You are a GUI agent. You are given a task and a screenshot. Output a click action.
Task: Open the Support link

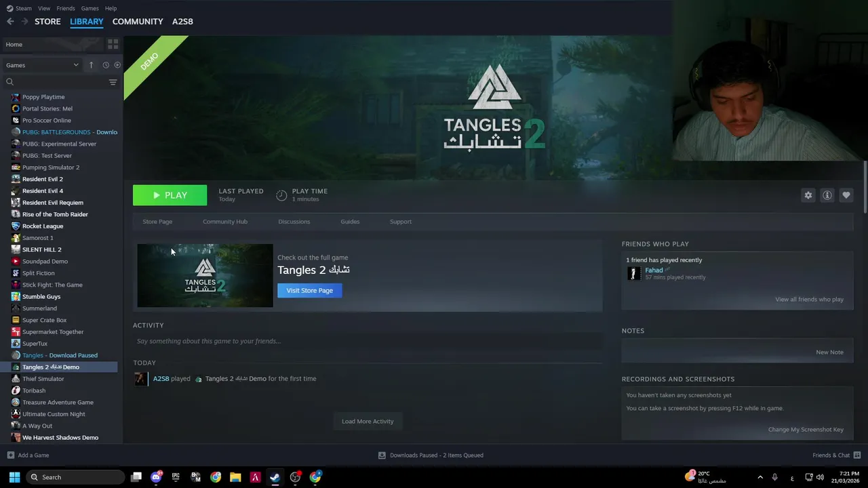tap(401, 222)
